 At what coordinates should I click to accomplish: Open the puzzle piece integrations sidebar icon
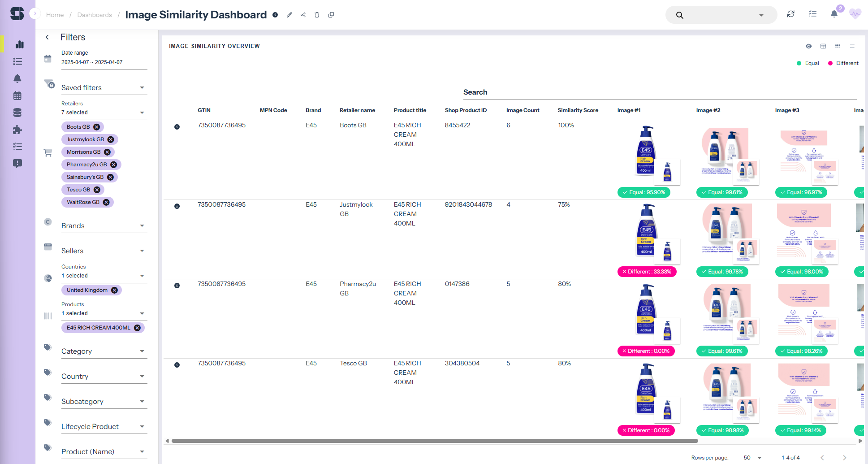pos(17,130)
